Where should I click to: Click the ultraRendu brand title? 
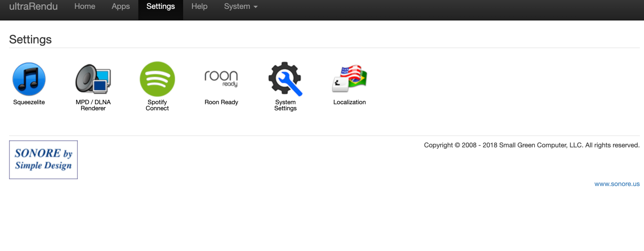click(33, 6)
